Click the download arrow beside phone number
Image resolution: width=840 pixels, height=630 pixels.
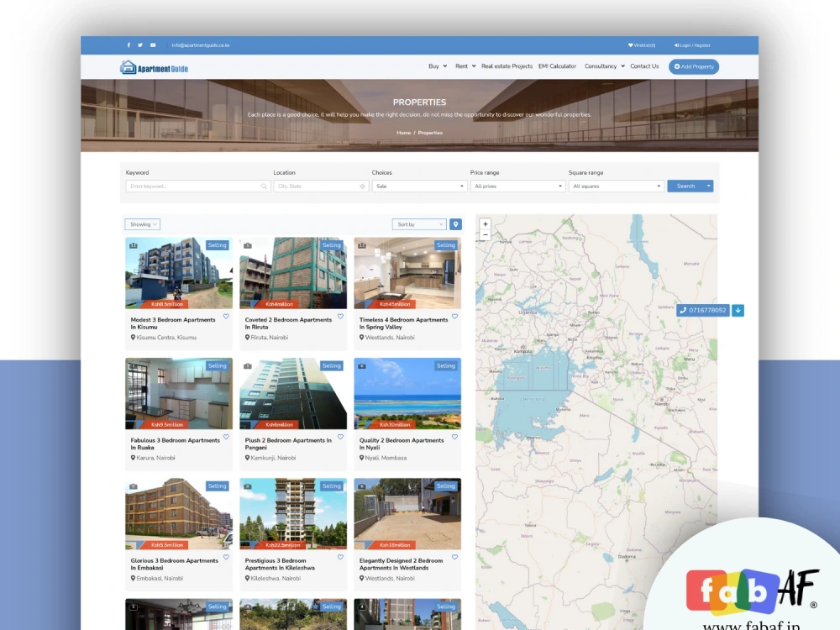[x=738, y=310]
